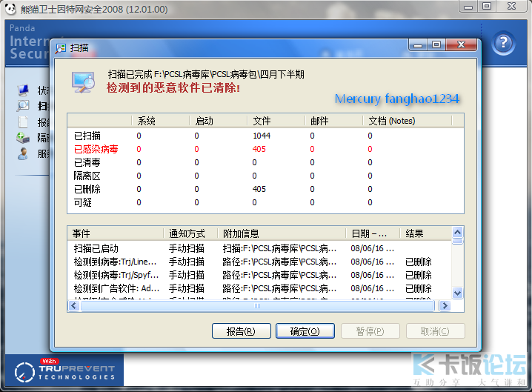Sort by the 结果 column header

(x=426, y=233)
